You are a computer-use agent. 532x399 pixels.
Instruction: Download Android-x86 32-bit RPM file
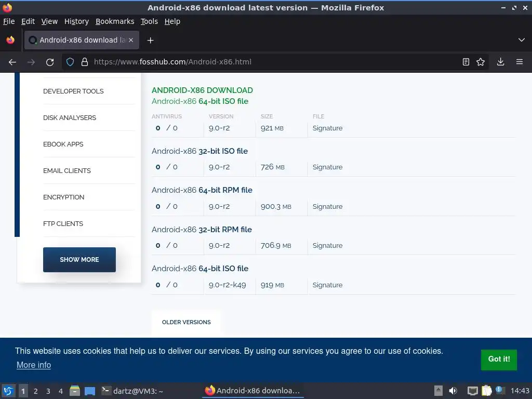click(202, 229)
